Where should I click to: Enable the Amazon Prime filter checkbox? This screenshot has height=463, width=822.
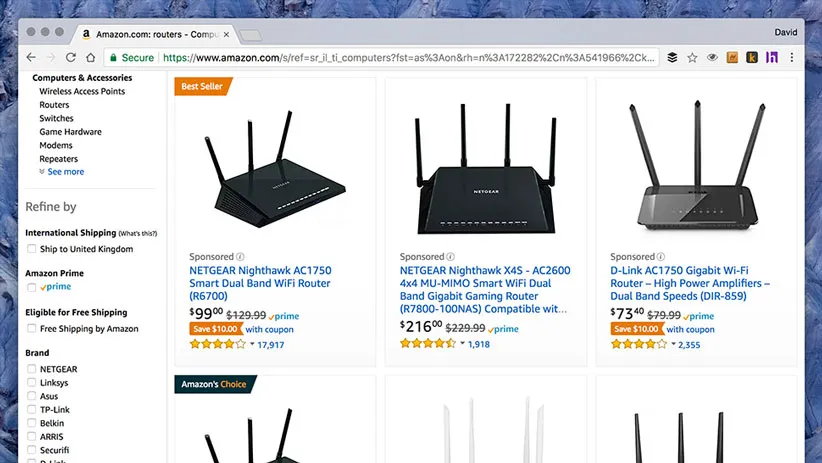(x=32, y=287)
